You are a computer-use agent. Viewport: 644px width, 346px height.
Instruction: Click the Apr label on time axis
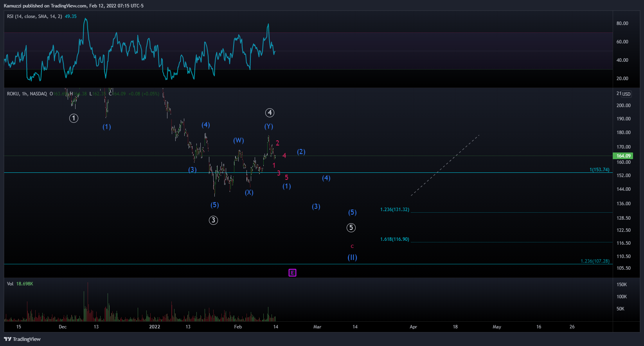tap(413, 327)
